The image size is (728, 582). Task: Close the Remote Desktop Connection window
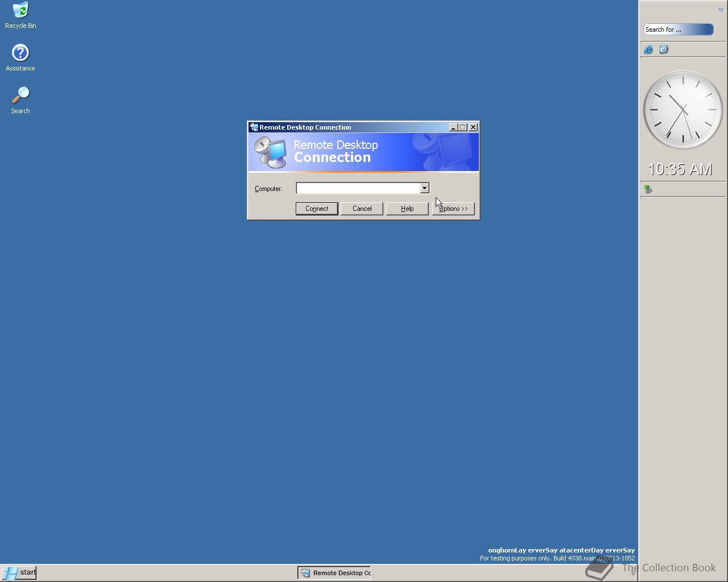tap(473, 127)
